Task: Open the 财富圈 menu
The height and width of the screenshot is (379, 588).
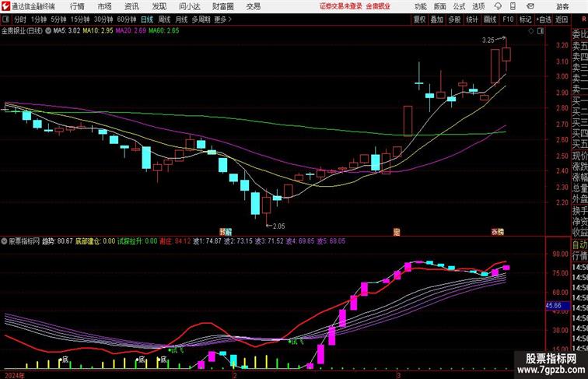Action: click(222, 6)
